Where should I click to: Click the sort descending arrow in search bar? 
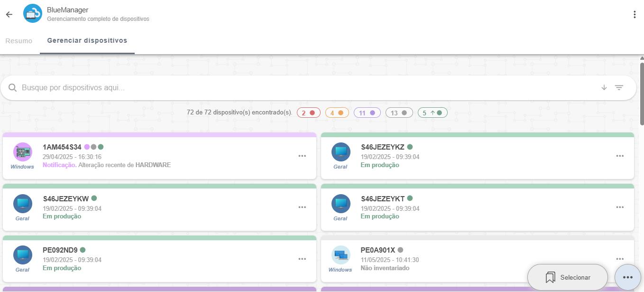(x=604, y=87)
